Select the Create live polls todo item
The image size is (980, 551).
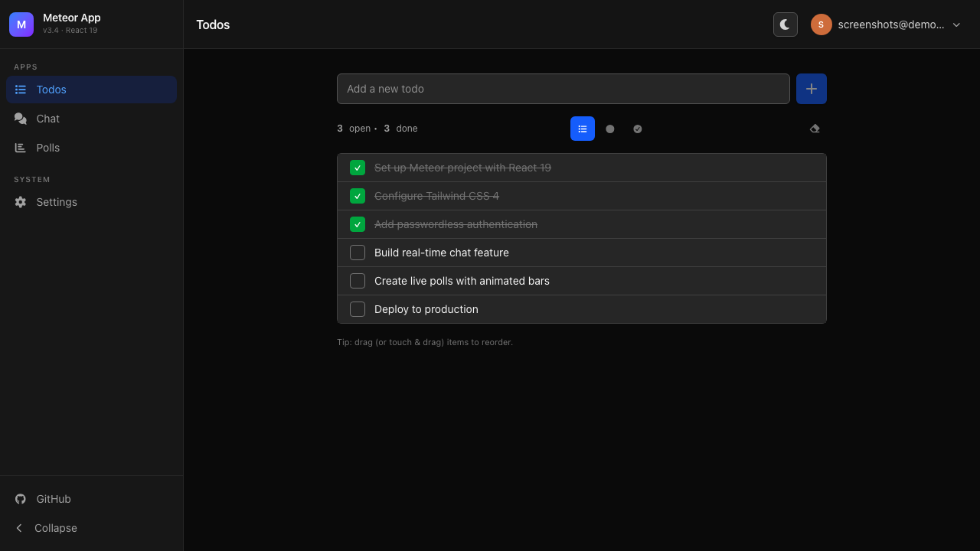tap(462, 281)
